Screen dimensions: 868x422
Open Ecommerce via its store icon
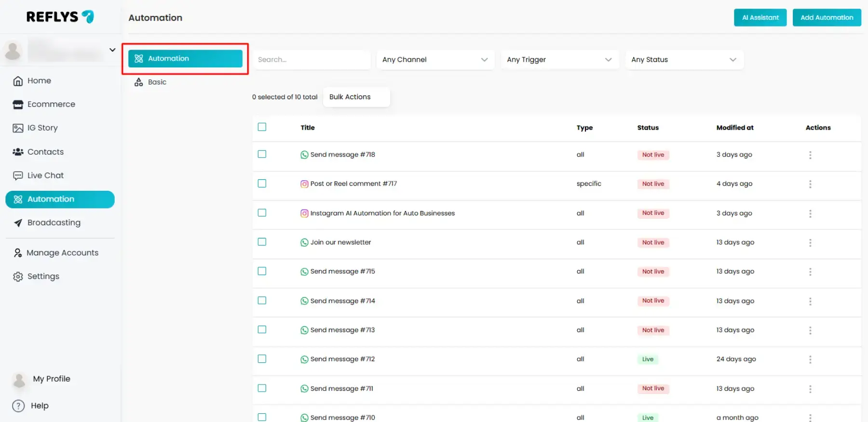18,105
